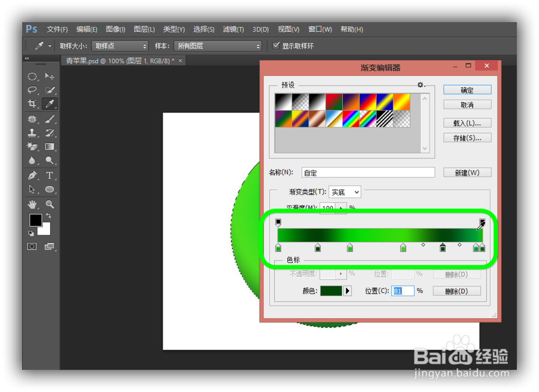
Task: Click the 新建(W) button
Action: [x=467, y=172]
